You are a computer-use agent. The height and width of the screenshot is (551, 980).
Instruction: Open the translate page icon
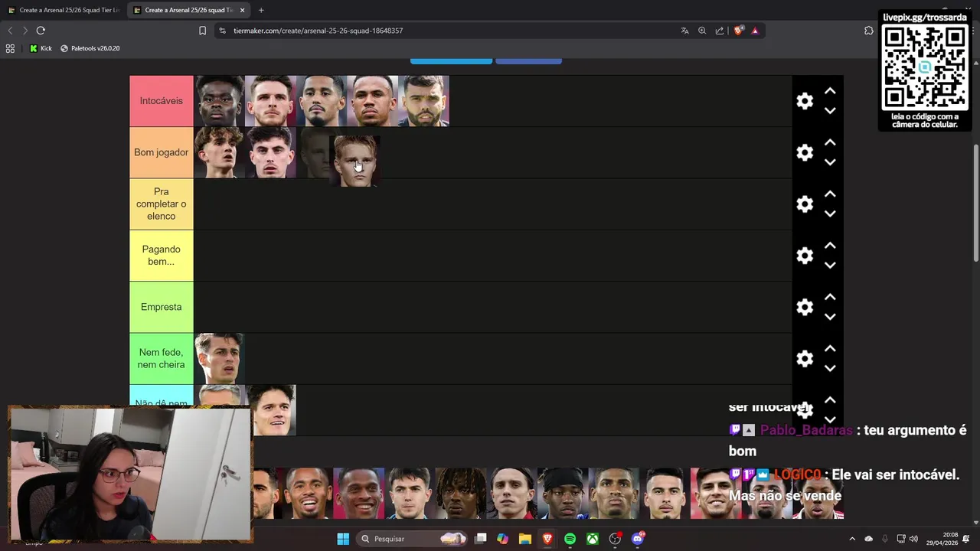pyautogui.click(x=684, y=31)
